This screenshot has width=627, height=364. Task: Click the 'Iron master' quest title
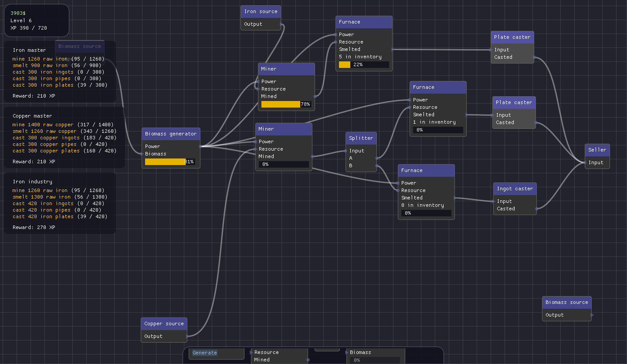point(29,50)
